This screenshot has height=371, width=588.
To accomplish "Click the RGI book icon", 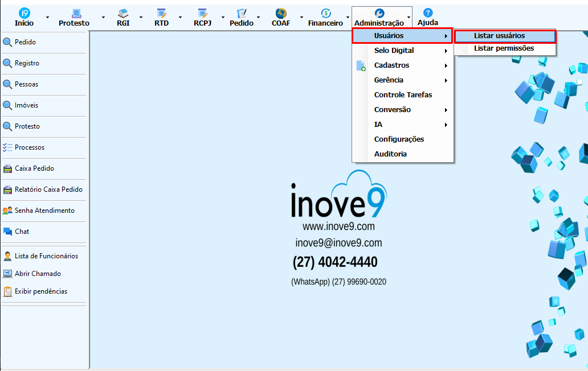I will (x=123, y=13).
